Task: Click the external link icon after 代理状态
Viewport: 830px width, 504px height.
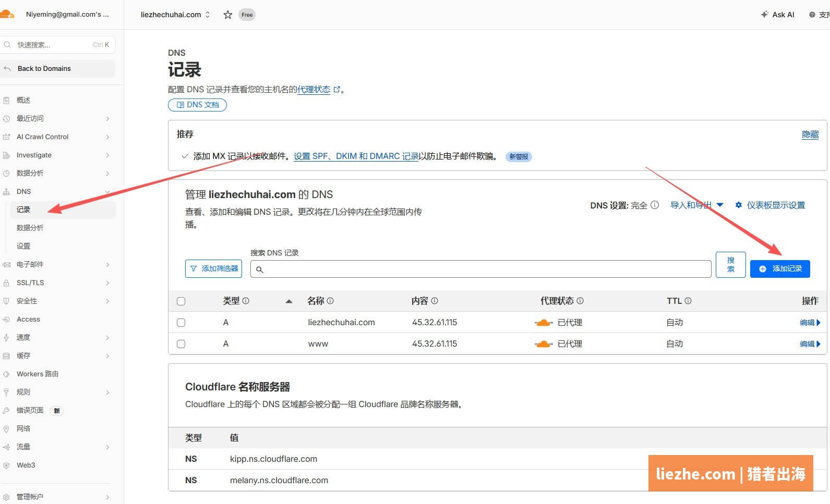Action: point(336,90)
